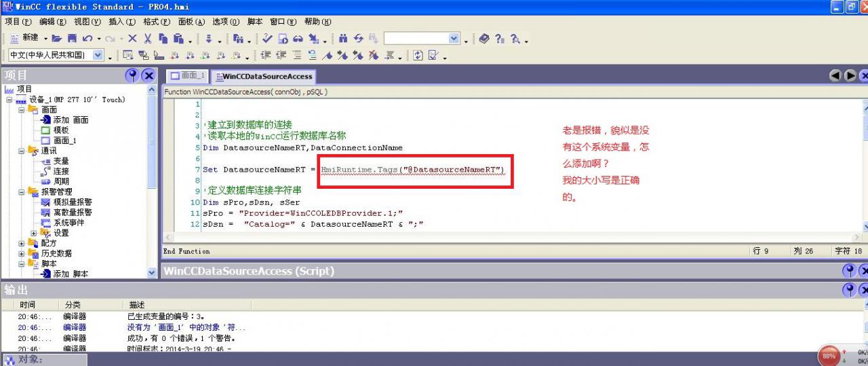Click the check consistency checkmark icon
Viewport: 868px width, 366px height.
pos(267,39)
